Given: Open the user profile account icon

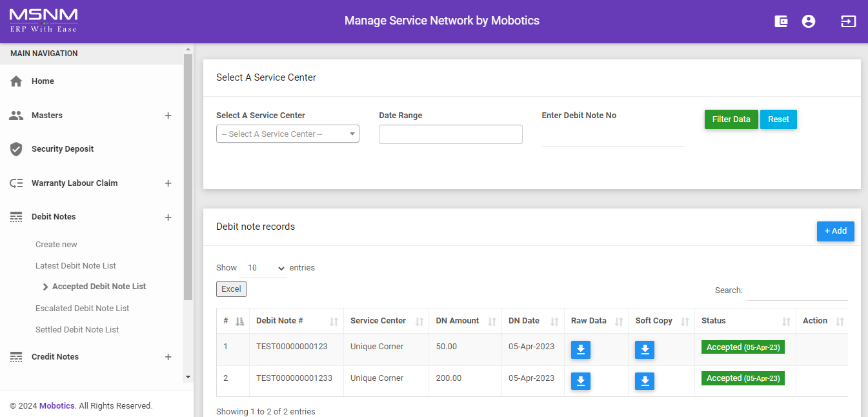Looking at the screenshot, I should [808, 21].
